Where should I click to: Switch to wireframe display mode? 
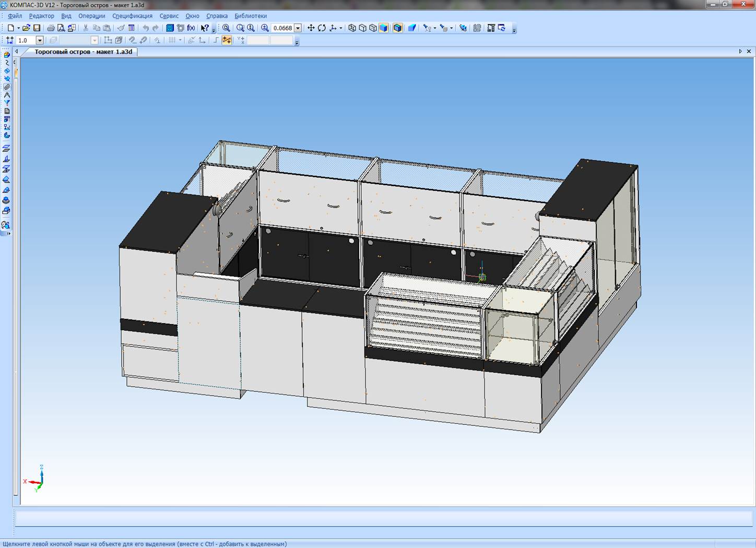click(x=352, y=28)
